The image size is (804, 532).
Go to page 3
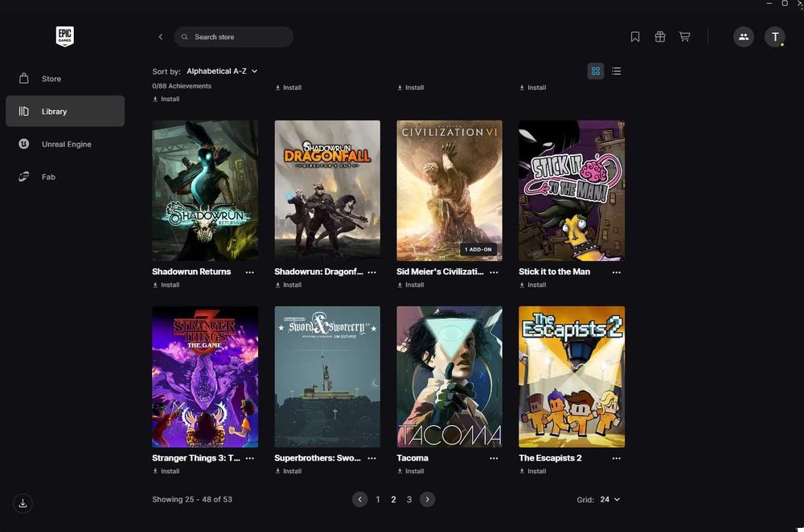[x=409, y=499]
